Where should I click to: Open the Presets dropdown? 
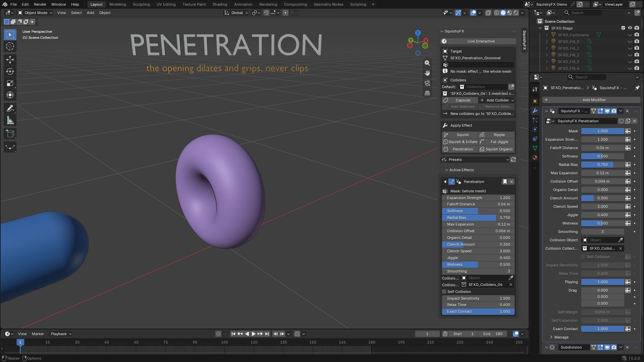coord(475,160)
